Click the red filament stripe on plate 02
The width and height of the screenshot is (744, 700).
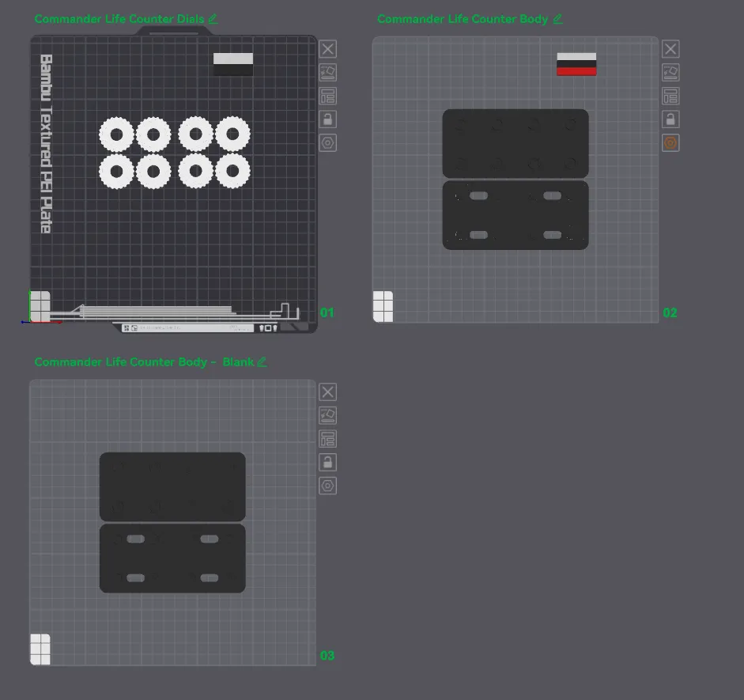[576, 71]
